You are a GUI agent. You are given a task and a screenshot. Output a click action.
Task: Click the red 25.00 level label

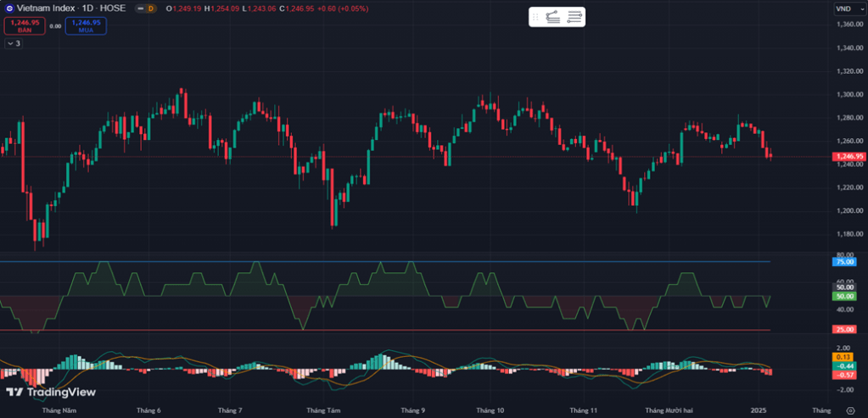845,330
